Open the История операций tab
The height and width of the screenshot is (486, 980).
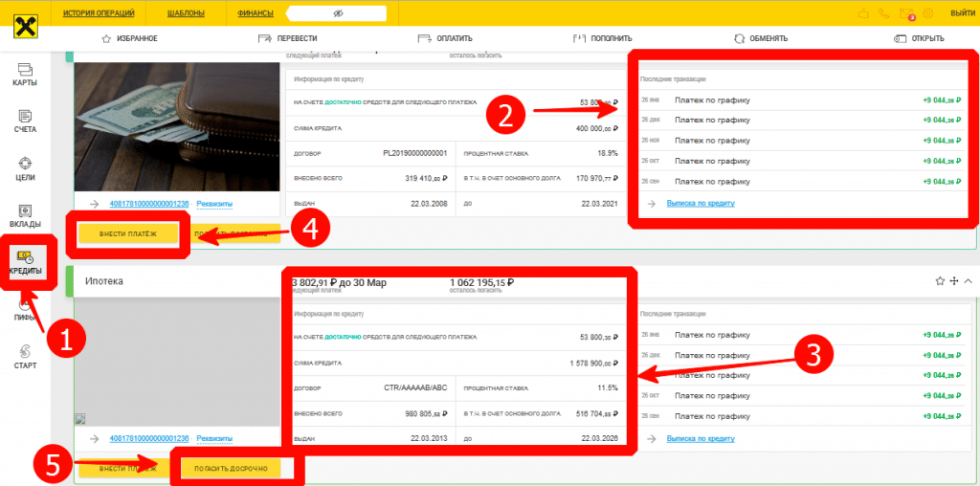[99, 13]
